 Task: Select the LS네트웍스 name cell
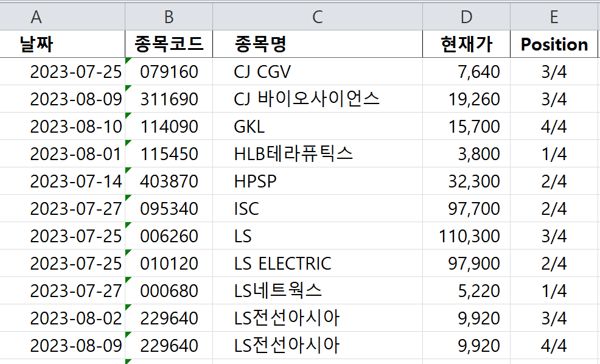pyautogui.click(x=317, y=290)
